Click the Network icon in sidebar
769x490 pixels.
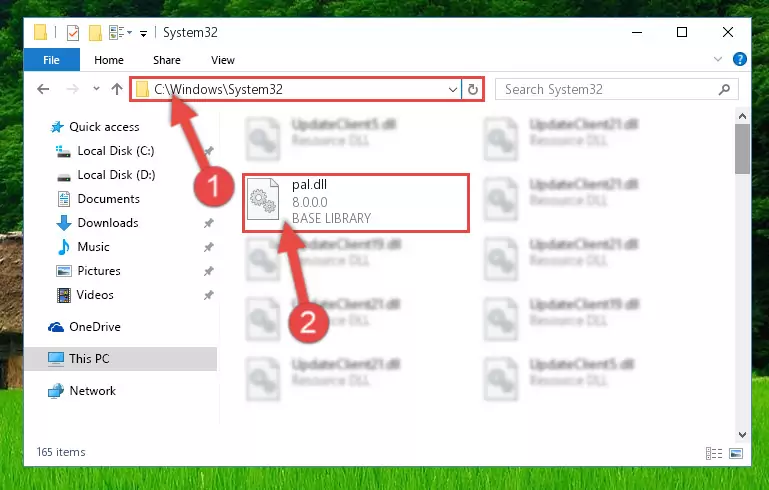[x=56, y=391]
